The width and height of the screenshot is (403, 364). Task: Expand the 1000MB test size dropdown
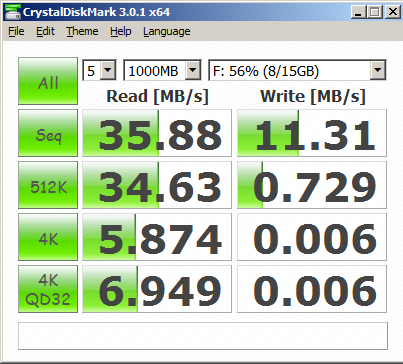[x=162, y=70]
